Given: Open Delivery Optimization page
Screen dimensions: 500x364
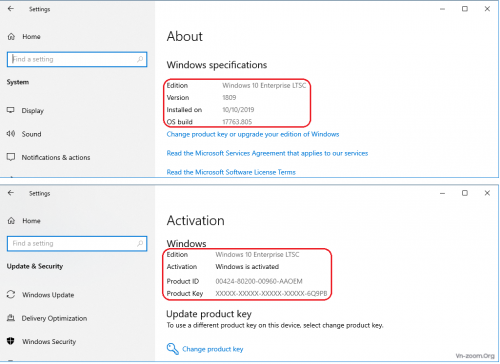Looking at the screenshot, I should pos(54,318).
